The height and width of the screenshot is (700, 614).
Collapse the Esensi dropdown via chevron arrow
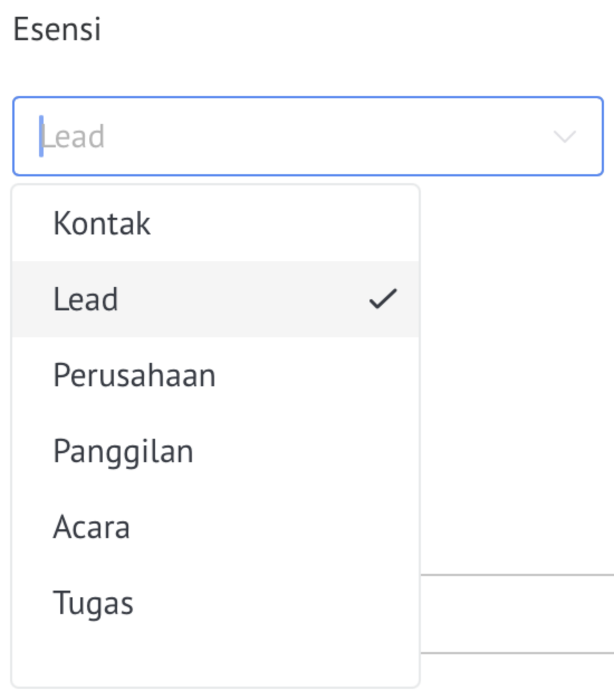[x=564, y=136]
